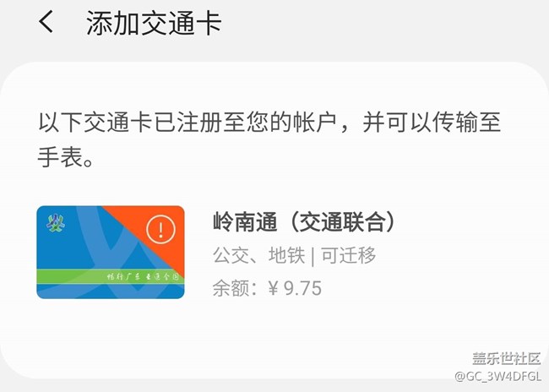Tap the 地铁 service label
The height and width of the screenshot is (392, 549).
(x=287, y=255)
